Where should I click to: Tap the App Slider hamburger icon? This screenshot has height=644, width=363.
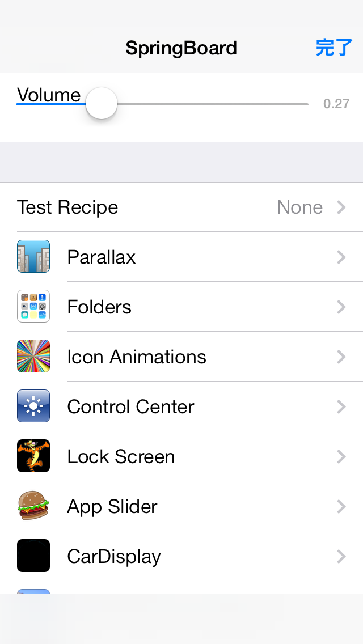coord(33,506)
